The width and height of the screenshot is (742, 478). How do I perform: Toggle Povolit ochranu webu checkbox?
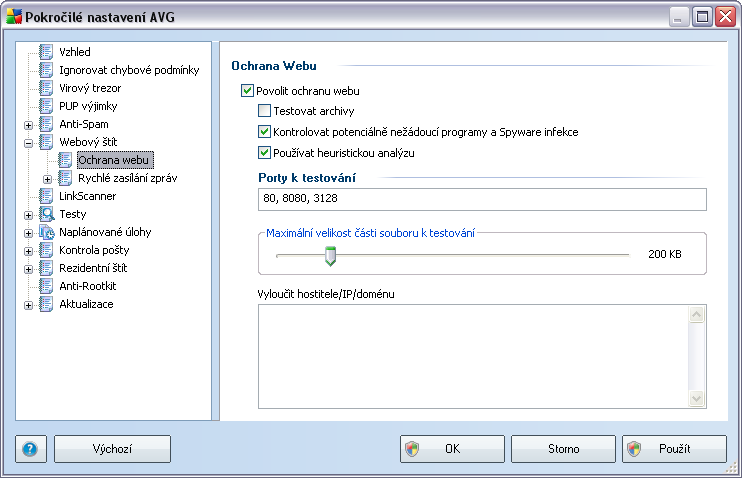tap(247, 90)
